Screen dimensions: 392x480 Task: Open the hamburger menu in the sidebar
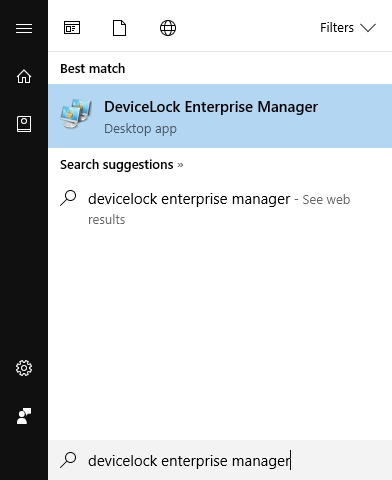[24, 28]
